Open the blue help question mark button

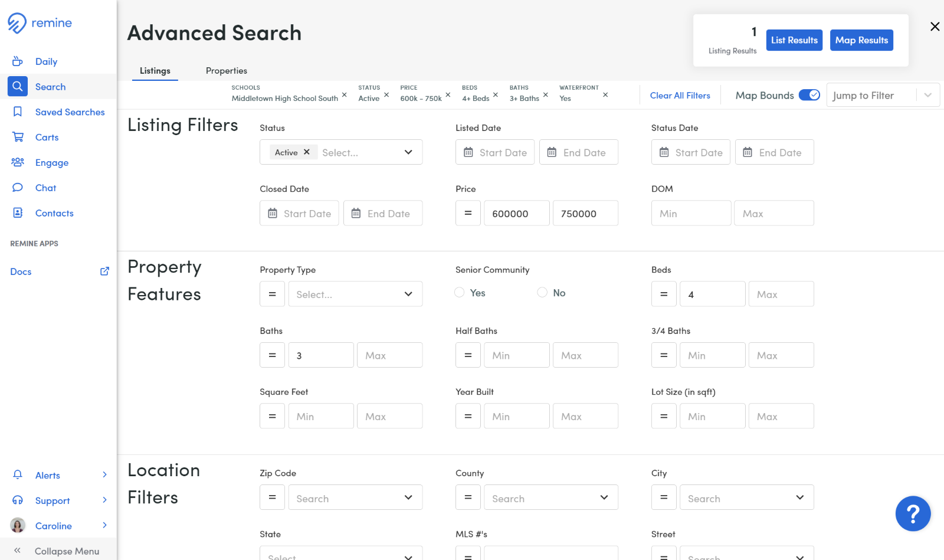[913, 513]
